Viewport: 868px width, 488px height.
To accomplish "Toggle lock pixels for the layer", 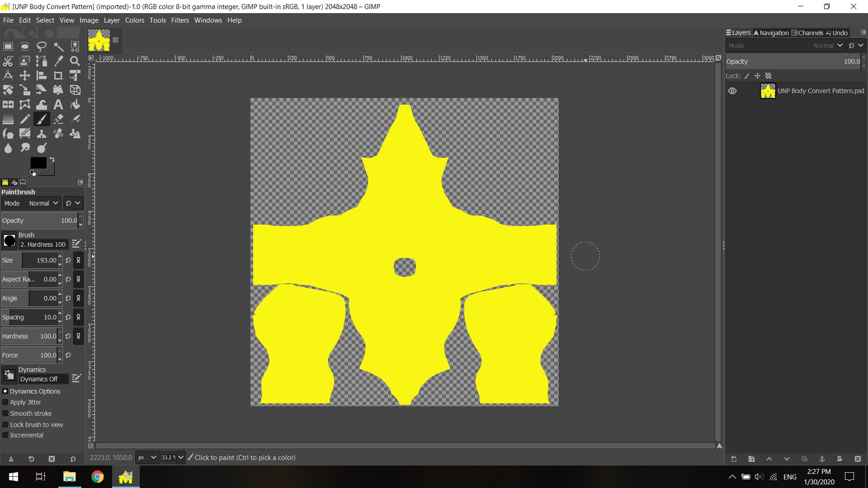I will coord(747,76).
